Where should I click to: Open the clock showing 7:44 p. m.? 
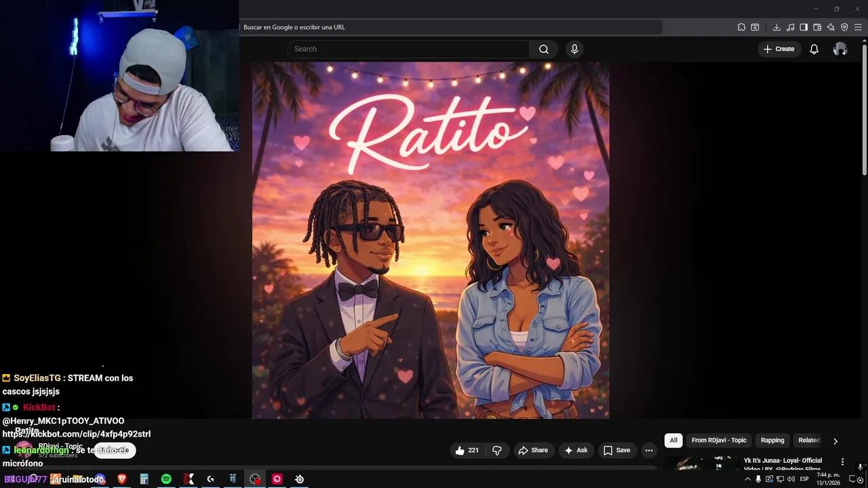[829, 479]
